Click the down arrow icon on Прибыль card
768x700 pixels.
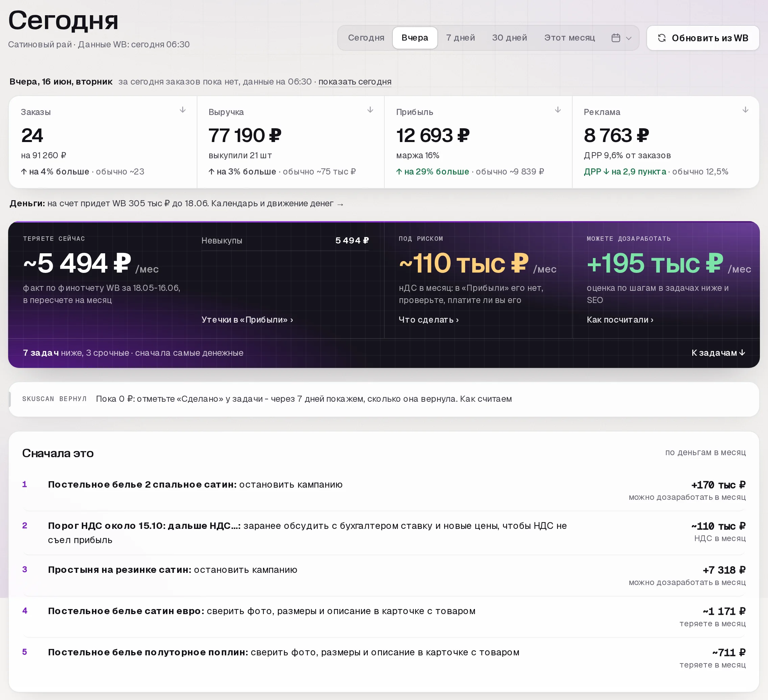pyautogui.click(x=558, y=110)
